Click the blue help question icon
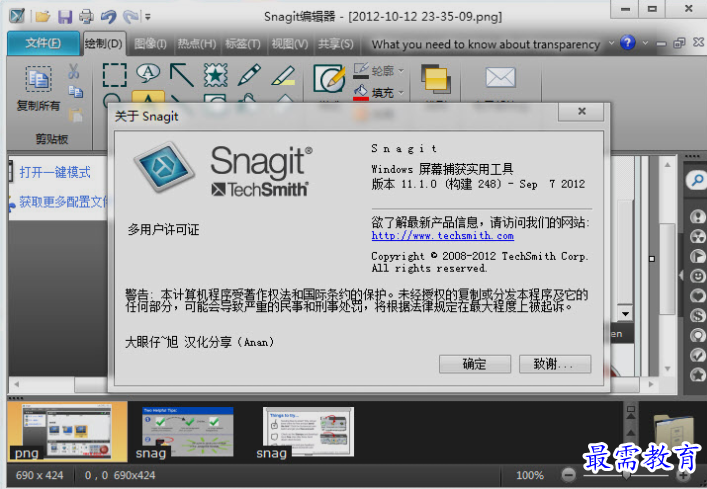Image resolution: width=707 pixels, height=489 pixels. [628, 43]
